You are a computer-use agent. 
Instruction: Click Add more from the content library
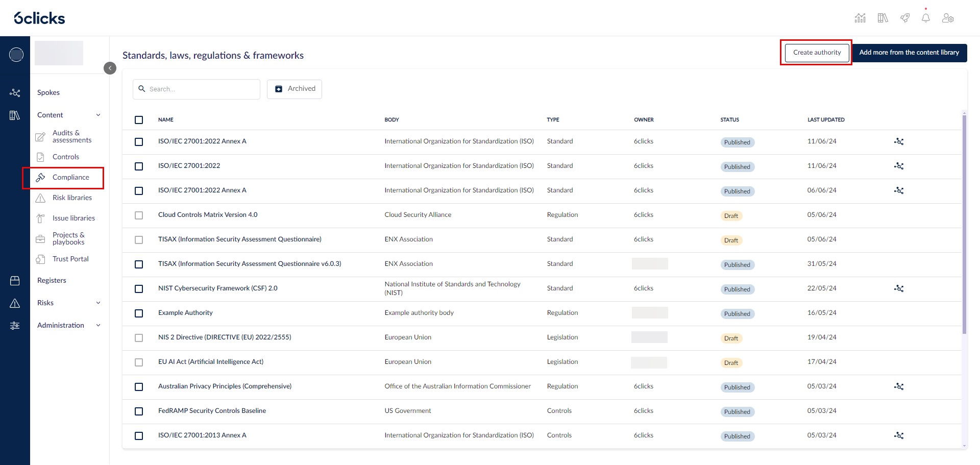[909, 53]
